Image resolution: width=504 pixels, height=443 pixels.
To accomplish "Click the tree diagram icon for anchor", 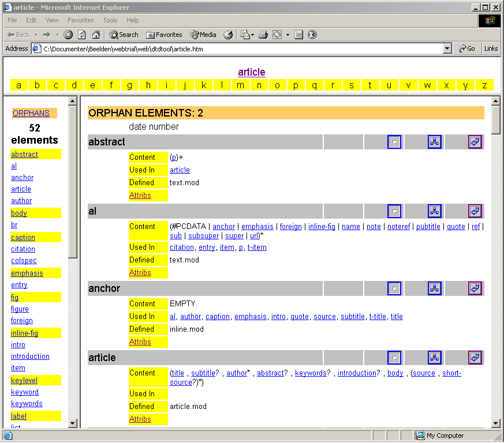I will 435,288.
